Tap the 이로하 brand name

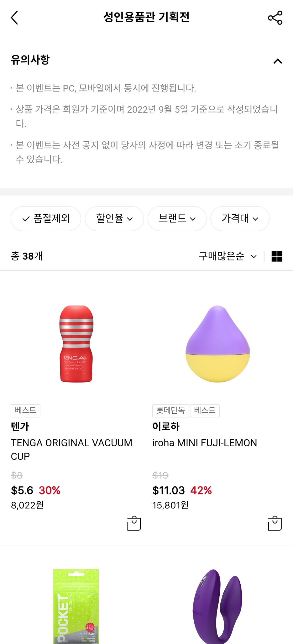pyautogui.click(x=166, y=427)
